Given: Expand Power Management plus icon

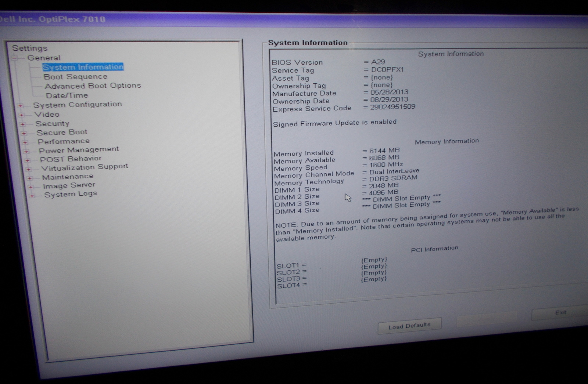Looking at the screenshot, I should (x=26, y=152).
